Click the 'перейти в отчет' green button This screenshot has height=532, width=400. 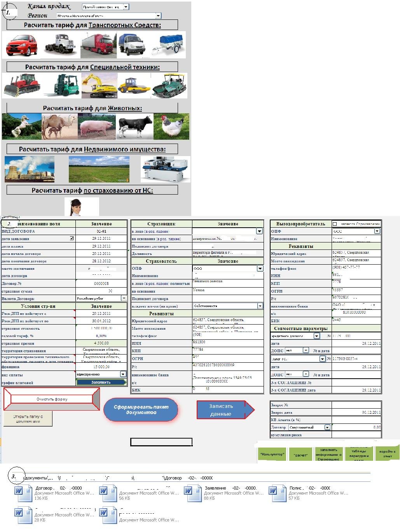(387, 454)
